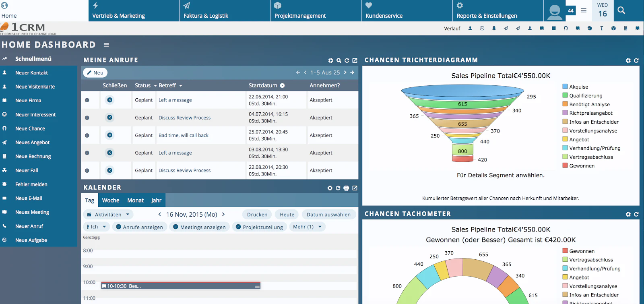Open Discuss Review Process call from 04.07.2014
The height and width of the screenshot is (304, 644).
(x=184, y=118)
